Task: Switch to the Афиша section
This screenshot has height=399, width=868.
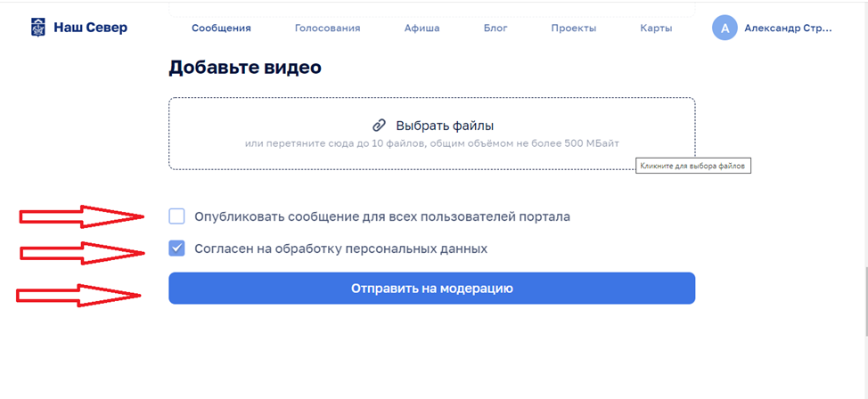Action: point(422,28)
